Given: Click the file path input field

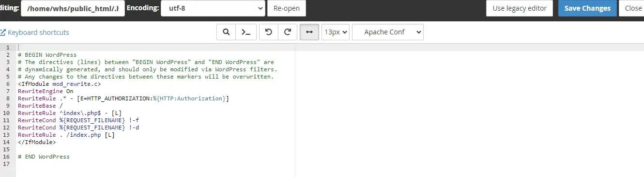Looking at the screenshot, I should tap(73, 8).
